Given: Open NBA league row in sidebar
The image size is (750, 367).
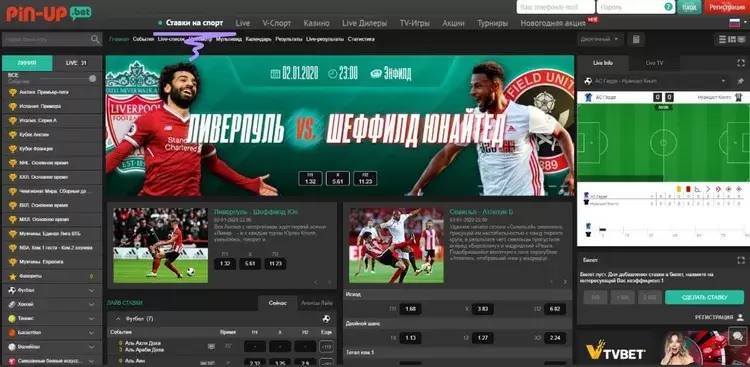Looking at the screenshot, I should [x=52, y=248].
